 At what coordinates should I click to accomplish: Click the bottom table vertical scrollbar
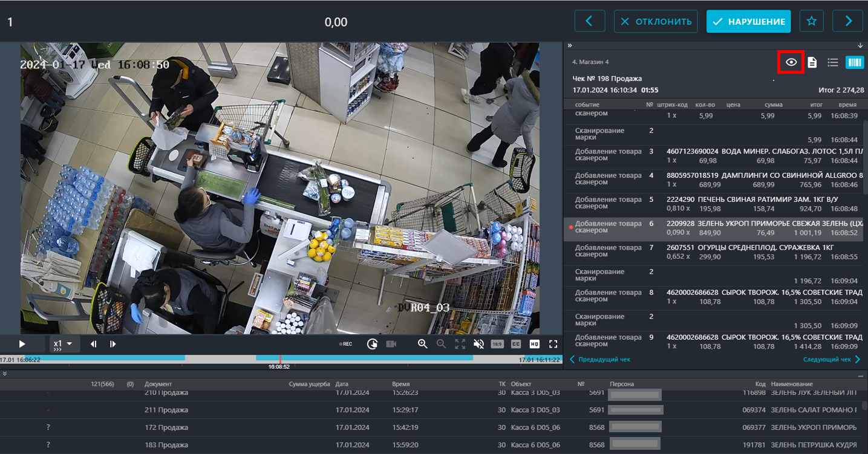click(x=864, y=405)
